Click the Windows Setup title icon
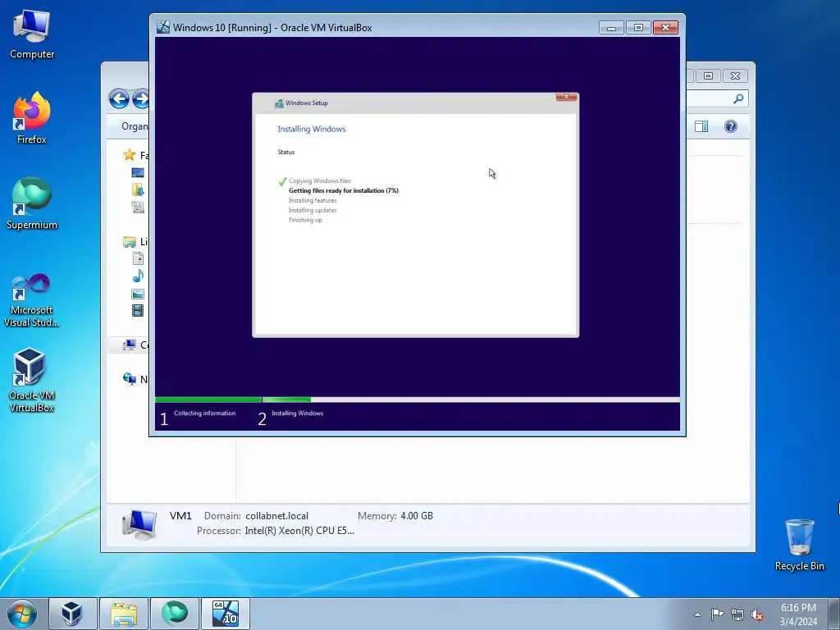 tap(279, 103)
